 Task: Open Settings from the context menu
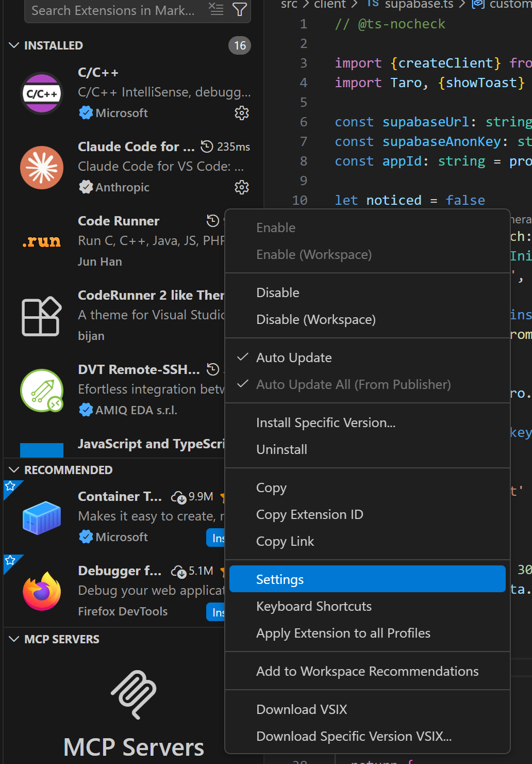(367, 579)
